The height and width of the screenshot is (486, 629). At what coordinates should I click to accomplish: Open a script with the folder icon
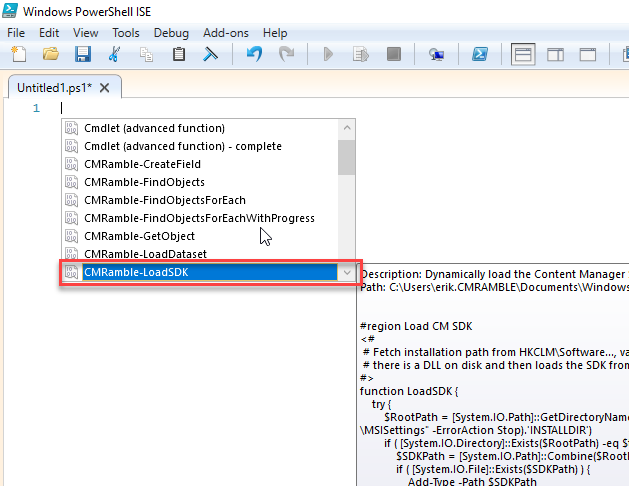[x=51, y=54]
